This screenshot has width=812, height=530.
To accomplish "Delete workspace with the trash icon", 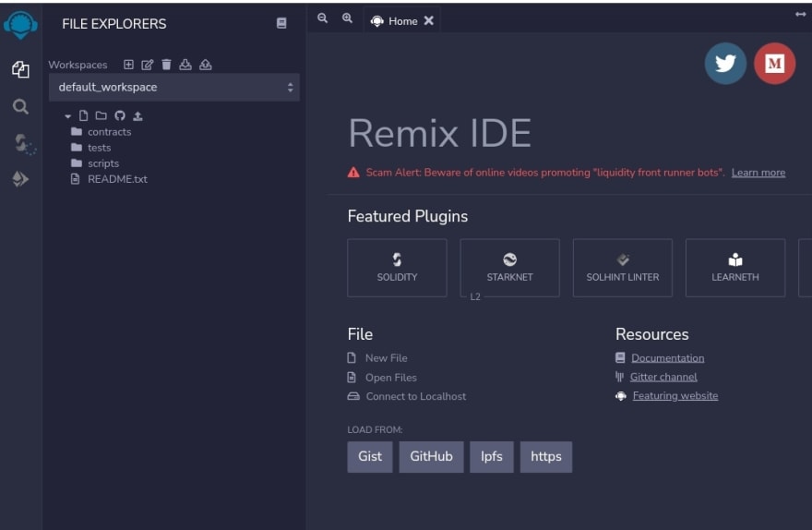I will [x=166, y=65].
